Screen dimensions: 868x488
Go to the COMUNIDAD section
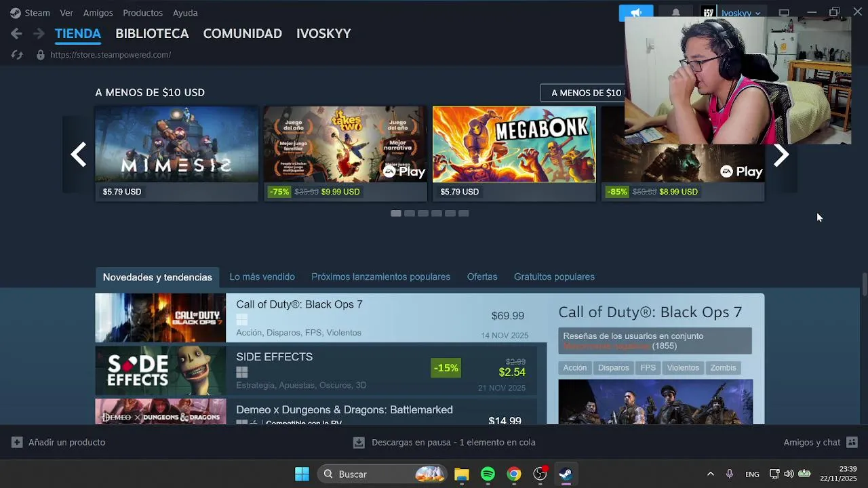click(x=243, y=33)
